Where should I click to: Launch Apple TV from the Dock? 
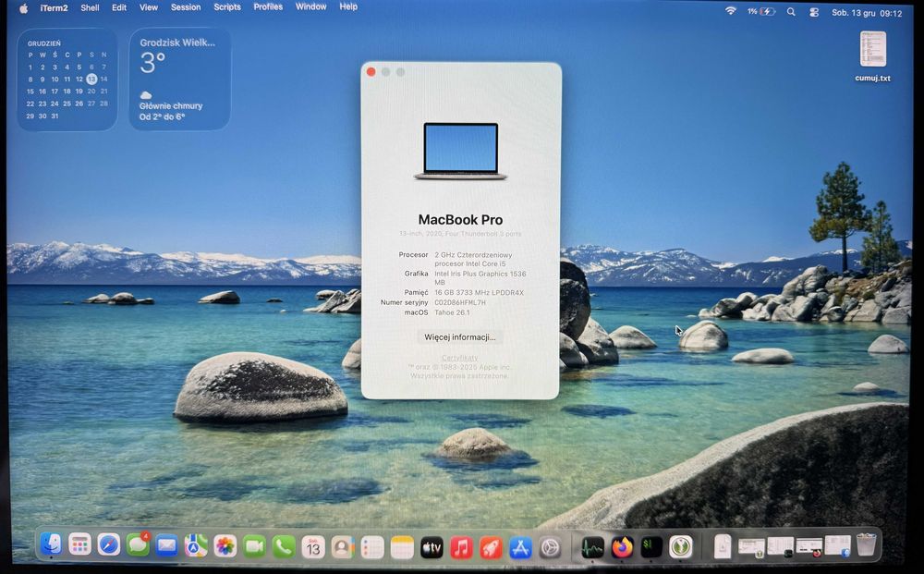pyautogui.click(x=432, y=548)
